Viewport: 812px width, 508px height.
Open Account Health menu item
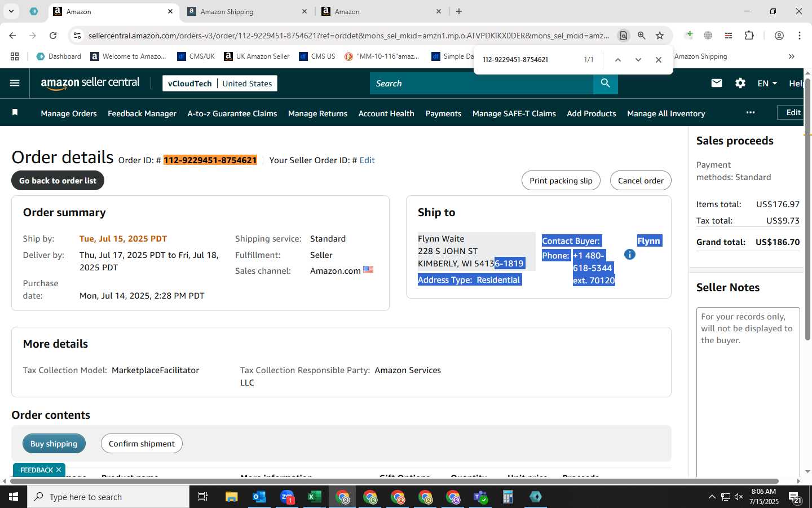pyautogui.click(x=386, y=113)
